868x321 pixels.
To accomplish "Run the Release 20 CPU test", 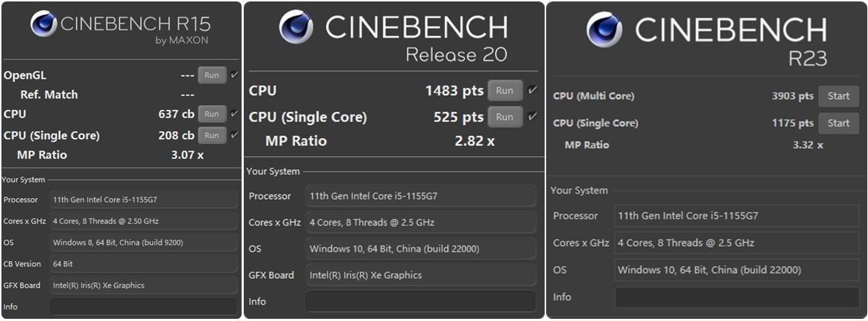I will (x=505, y=91).
